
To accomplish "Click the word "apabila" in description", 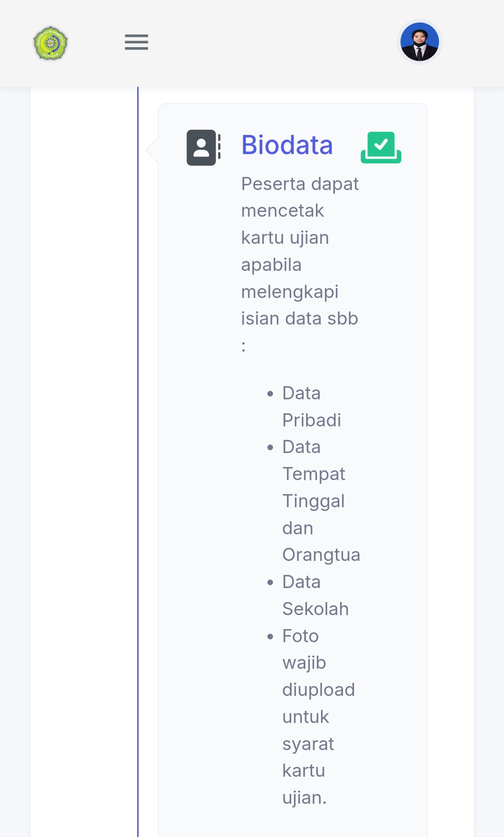I will point(271,265).
